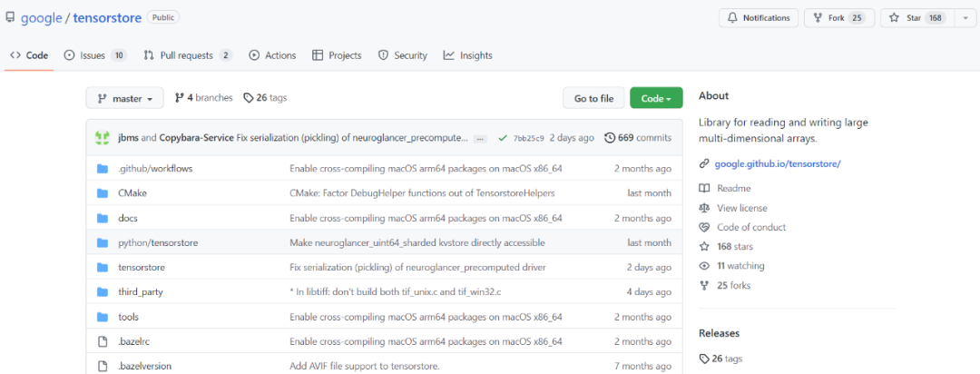The image size is (980, 374).
Task: Open the third_party folder
Action: pyautogui.click(x=141, y=292)
